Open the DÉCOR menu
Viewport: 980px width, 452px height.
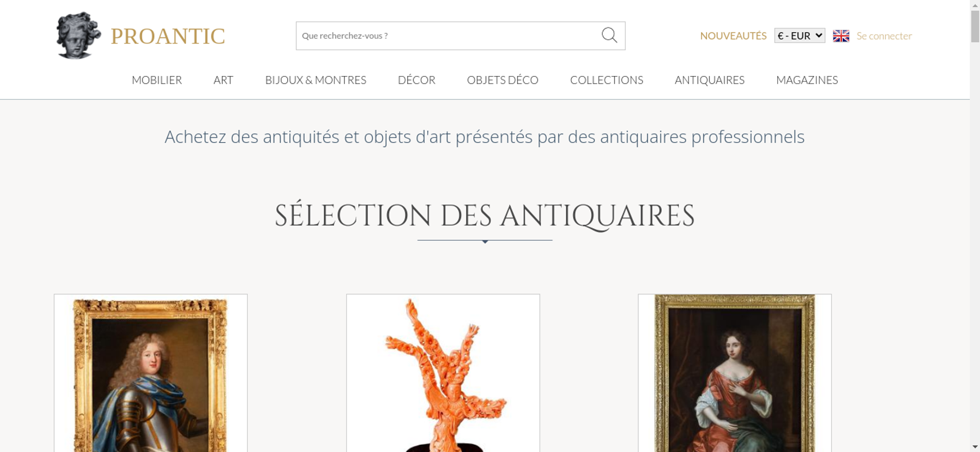coord(416,80)
